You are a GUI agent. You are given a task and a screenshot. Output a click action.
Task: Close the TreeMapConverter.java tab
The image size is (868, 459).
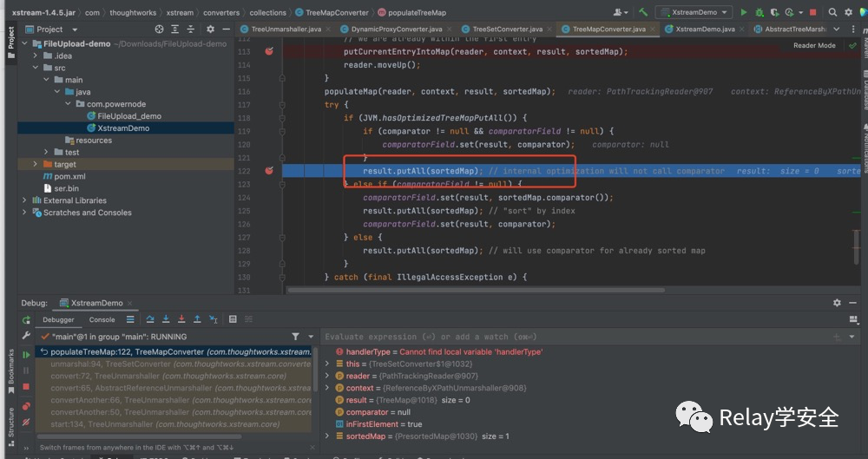click(x=653, y=30)
